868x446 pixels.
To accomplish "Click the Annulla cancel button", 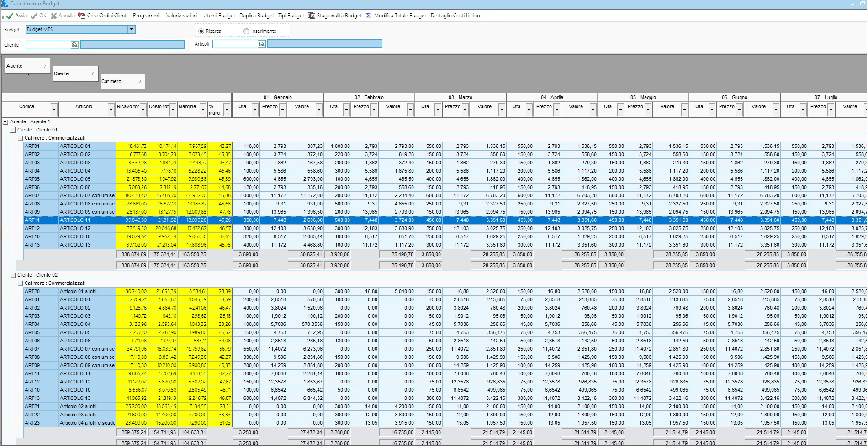I will tap(63, 16).
